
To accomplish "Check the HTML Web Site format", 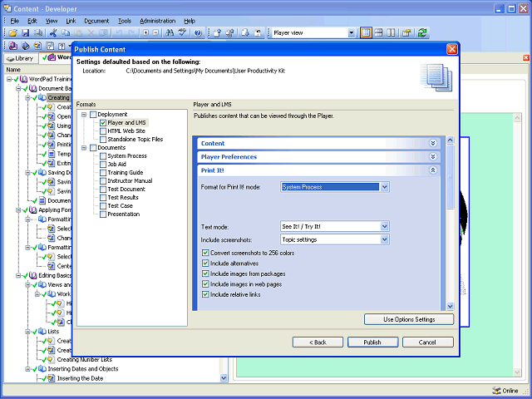I will point(103,131).
